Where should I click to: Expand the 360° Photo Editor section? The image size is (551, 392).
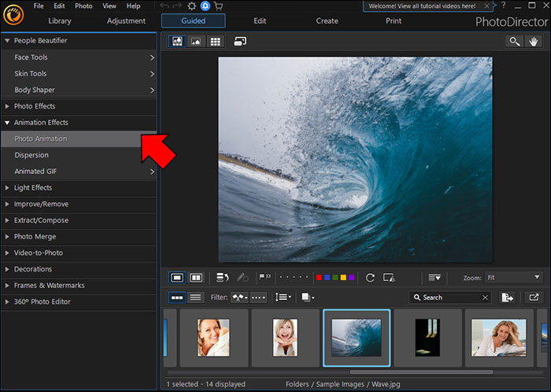[79, 301]
